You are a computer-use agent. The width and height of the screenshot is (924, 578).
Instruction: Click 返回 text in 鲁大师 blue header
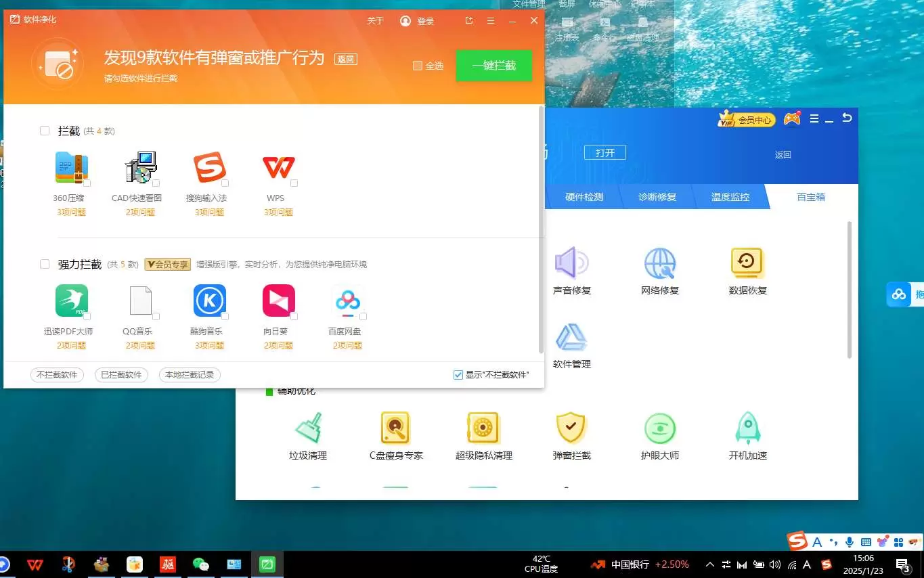click(x=783, y=154)
